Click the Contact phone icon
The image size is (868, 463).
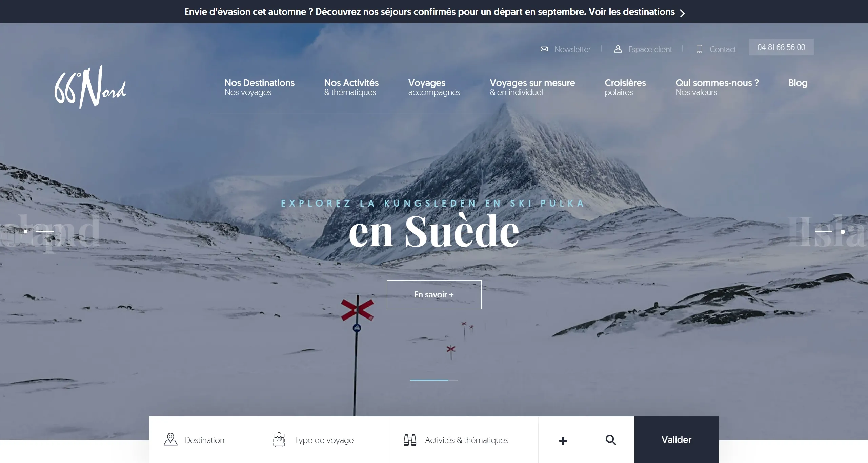click(699, 49)
